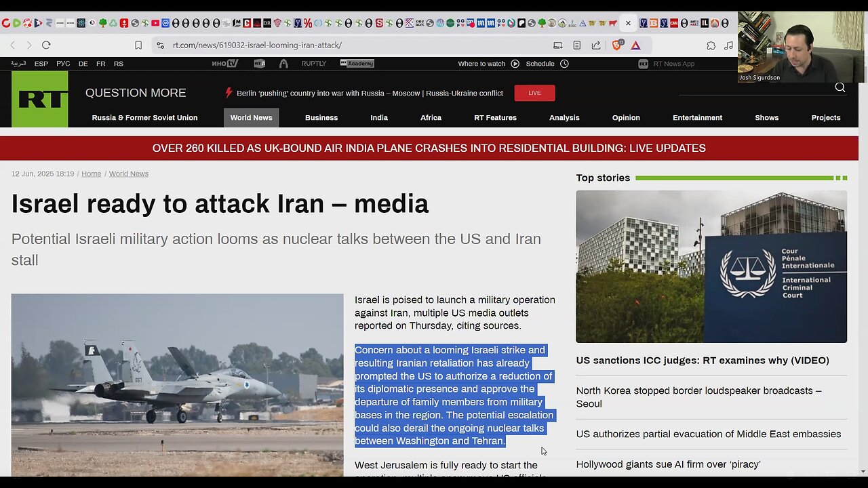This screenshot has height=488, width=868.
Task: Open the Air India crash live updates banner
Action: (429, 148)
